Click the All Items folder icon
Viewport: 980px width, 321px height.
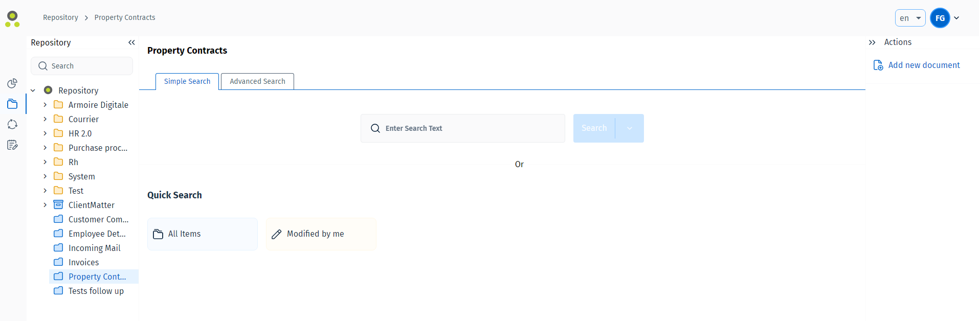tap(158, 234)
